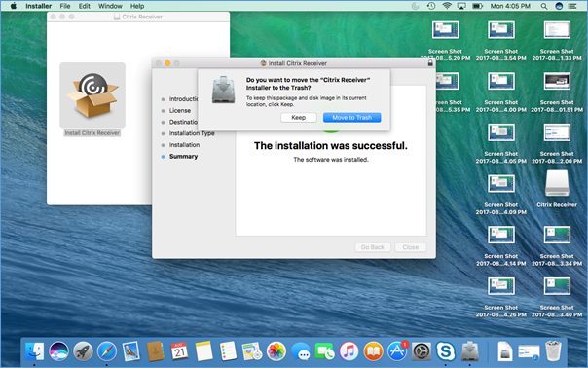Screen dimensions: 588x368
Task: Click the lock icon in installer title bar
Action: (430, 63)
